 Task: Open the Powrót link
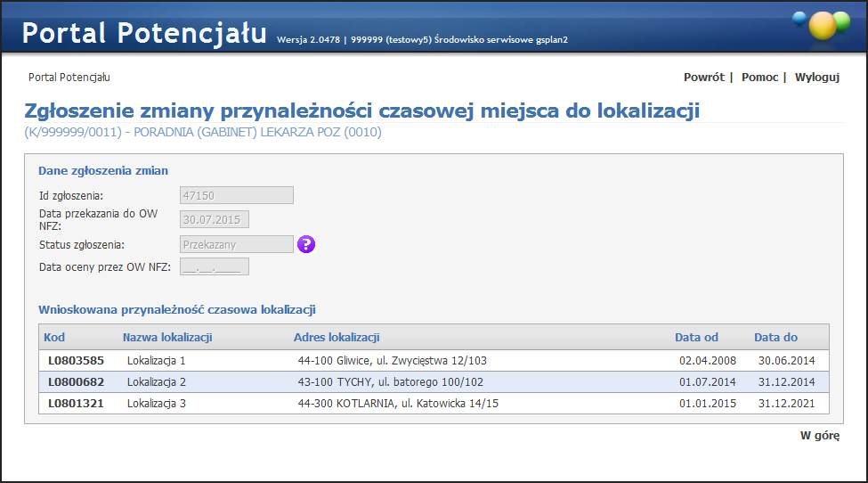[703, 78]
